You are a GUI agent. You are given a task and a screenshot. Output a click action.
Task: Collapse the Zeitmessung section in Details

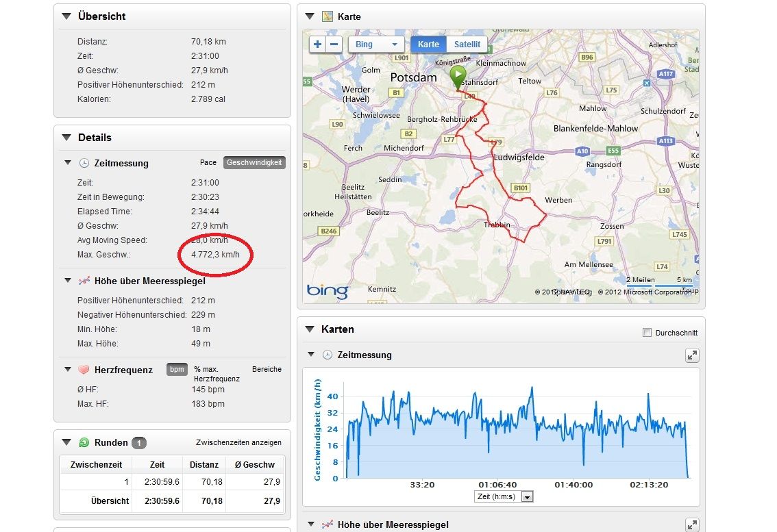click(68, 162)
